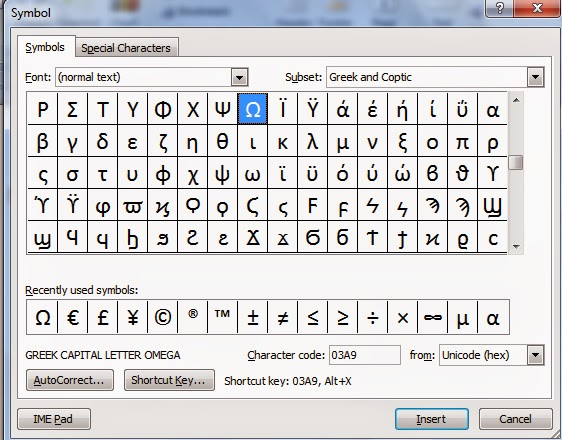Open the Font dropdown showing (normal text)
The image size is (562, 440).
coord(239,77)
